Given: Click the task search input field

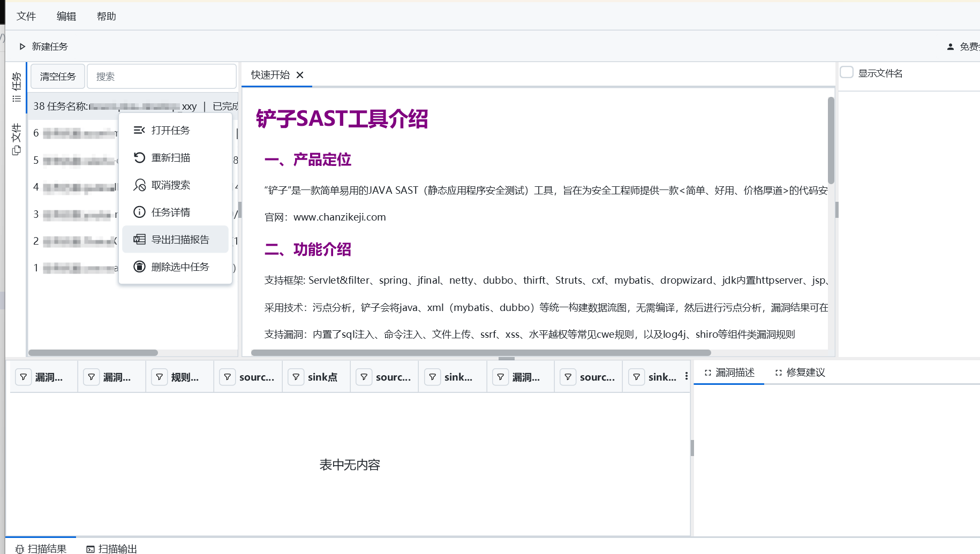Looking at the screenshot, I should (161, 77).
